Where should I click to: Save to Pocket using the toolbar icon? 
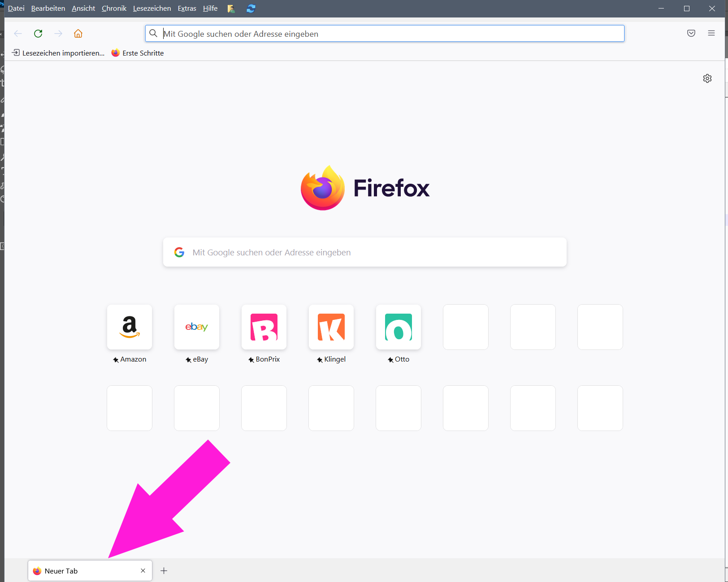pyautogui.click(x=691, y=33)
